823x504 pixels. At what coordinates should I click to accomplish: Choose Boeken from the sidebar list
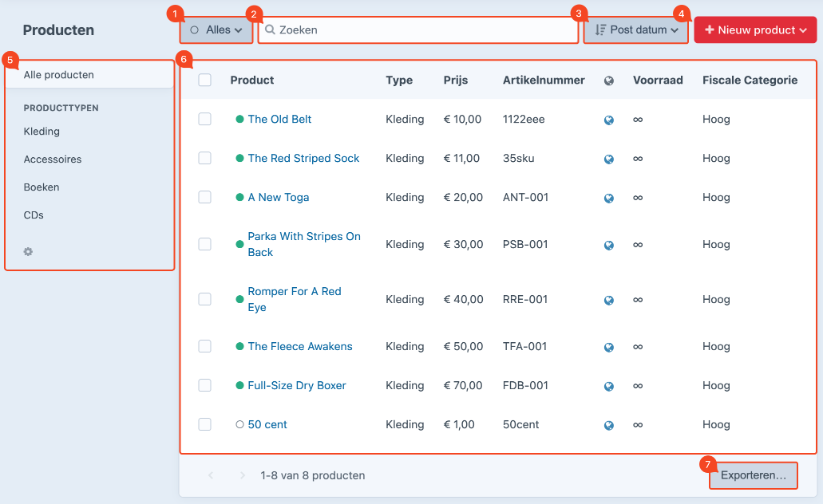click(42, 187)
